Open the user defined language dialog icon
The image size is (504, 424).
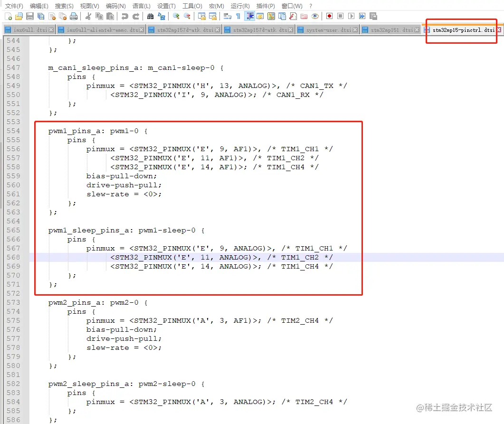(260, 16)
